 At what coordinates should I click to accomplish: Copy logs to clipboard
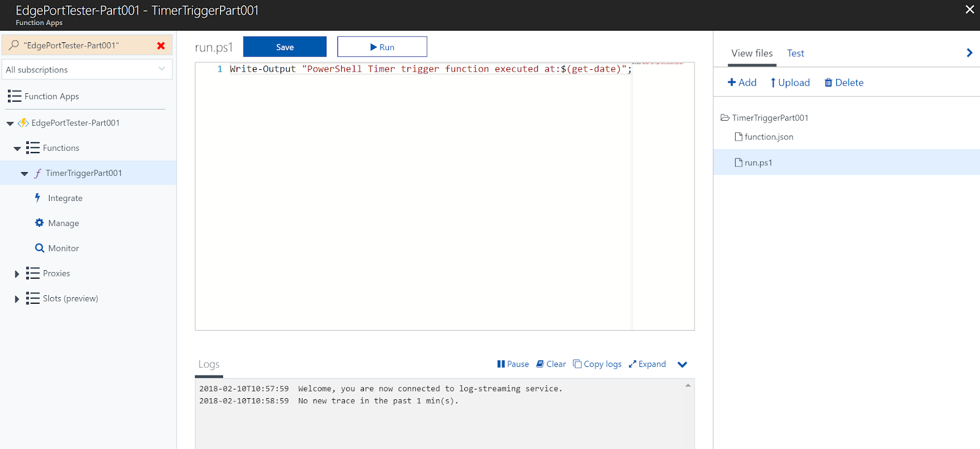(x=597, y=364)
